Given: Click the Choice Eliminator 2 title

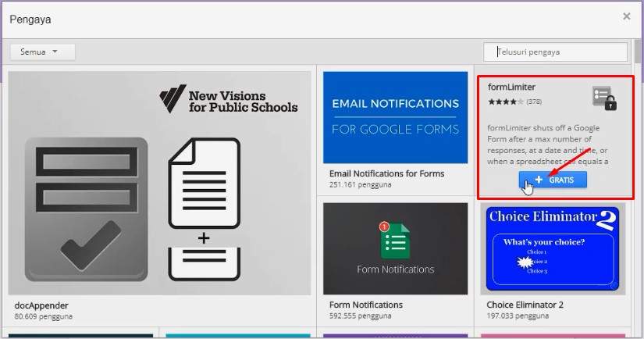Looking at the screenshot, I should pyautogui.click(x=525, y=305).
